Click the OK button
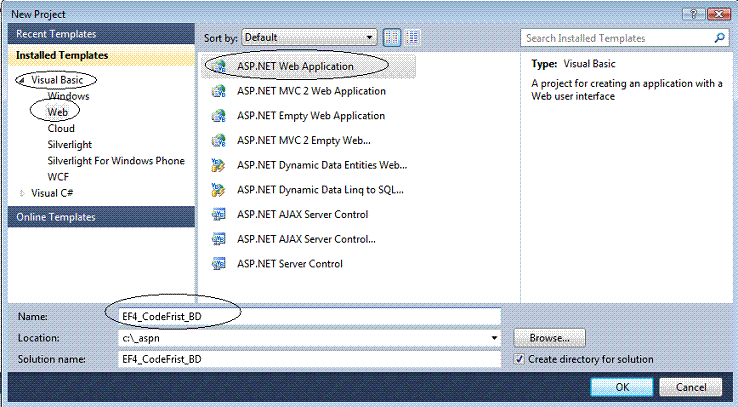This screenshot has width=738, height=407. pyautogui.click(x=622, y=387)
